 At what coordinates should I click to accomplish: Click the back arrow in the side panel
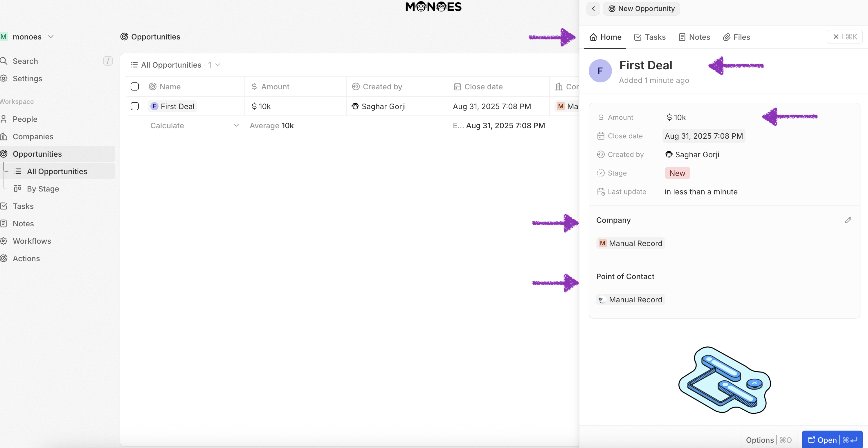pos(593,9)
